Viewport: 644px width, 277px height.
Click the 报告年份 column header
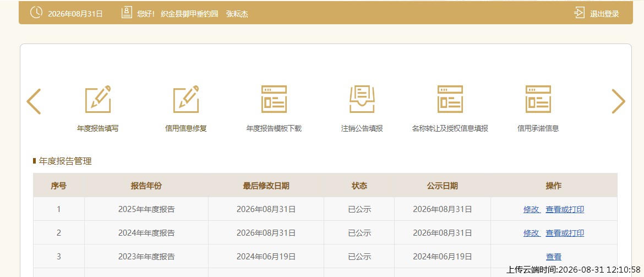[x=146, y=186]
